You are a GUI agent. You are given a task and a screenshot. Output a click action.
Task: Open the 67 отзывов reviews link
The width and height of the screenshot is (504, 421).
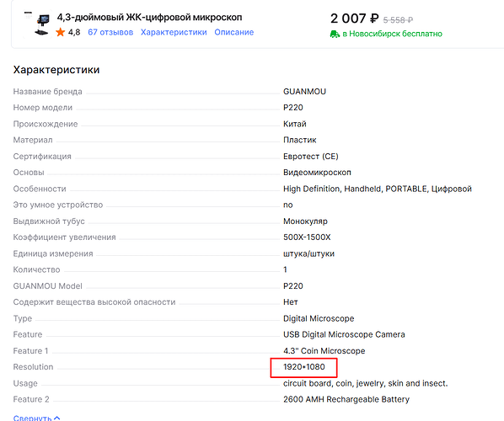pos(110,32)
